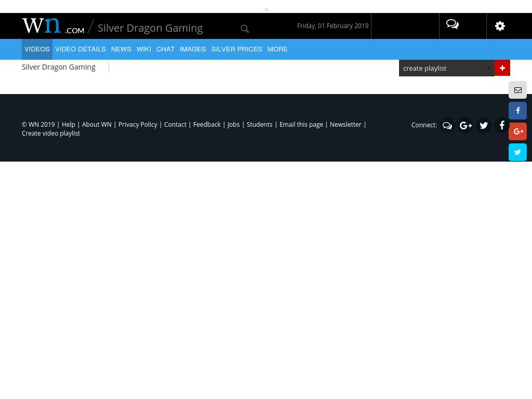The image size is (532, 399).
Task: Click the red plus add playlist button
Action: (x=502, y=68)
